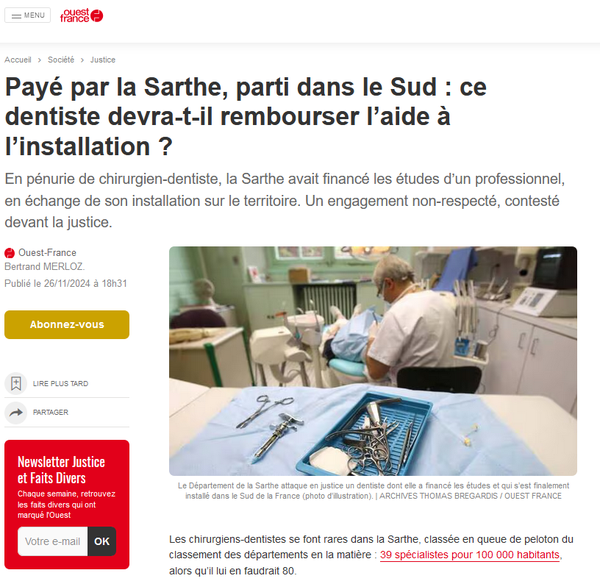Focus the Votre e-mail newsletter field
The height and width of the screenshot is (584, 600).
pos(53,542)
